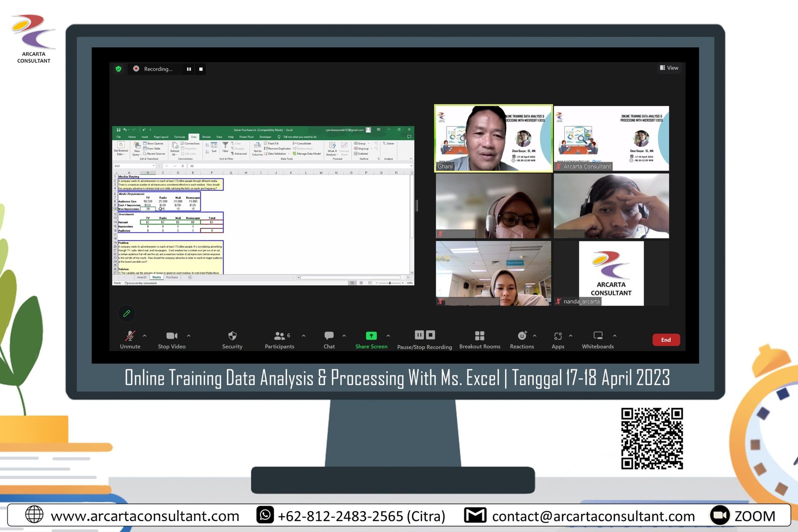
Task: Click the red End button
Action: coord(666,340)
